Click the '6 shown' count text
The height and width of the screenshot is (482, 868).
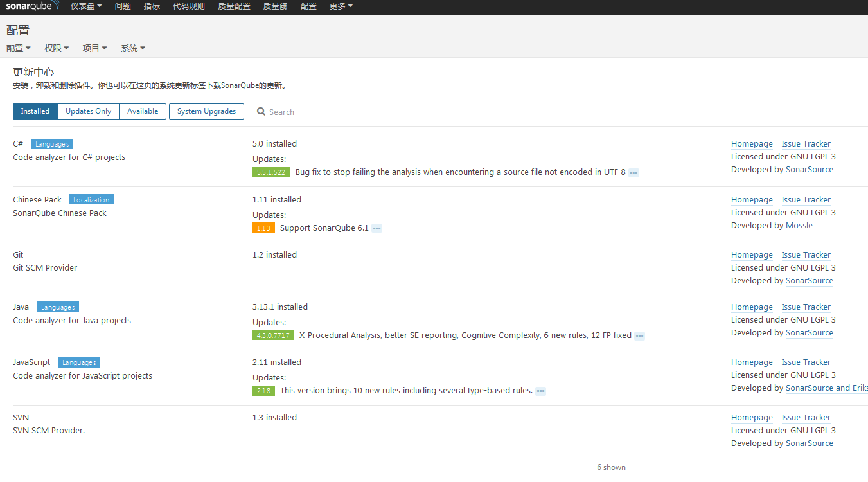coord(611,467)
